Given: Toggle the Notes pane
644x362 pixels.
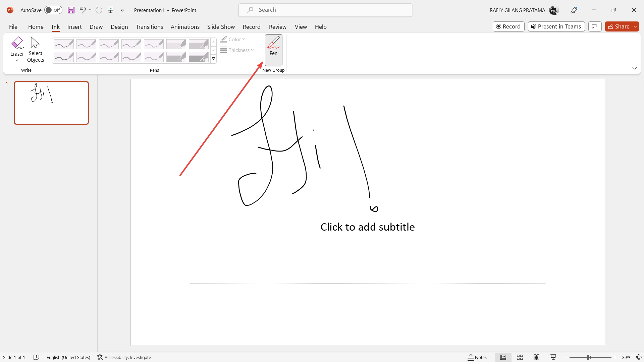Looking at the screenshot, I should pos(477,357).
